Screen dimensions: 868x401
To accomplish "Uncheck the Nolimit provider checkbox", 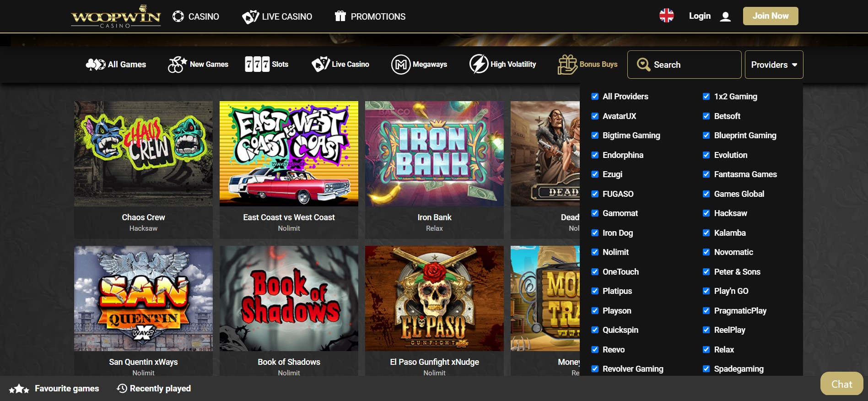I will [595, 252].
